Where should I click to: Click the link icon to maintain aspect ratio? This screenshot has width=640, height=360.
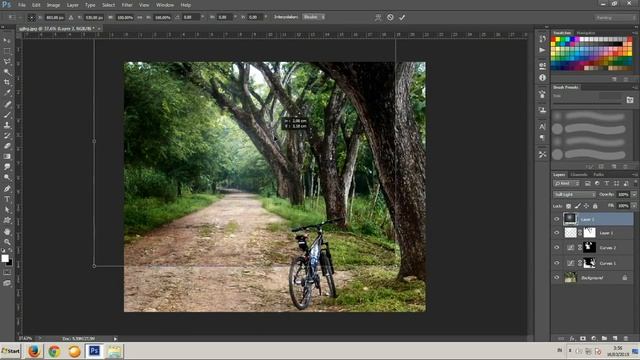tap(140, 18)
